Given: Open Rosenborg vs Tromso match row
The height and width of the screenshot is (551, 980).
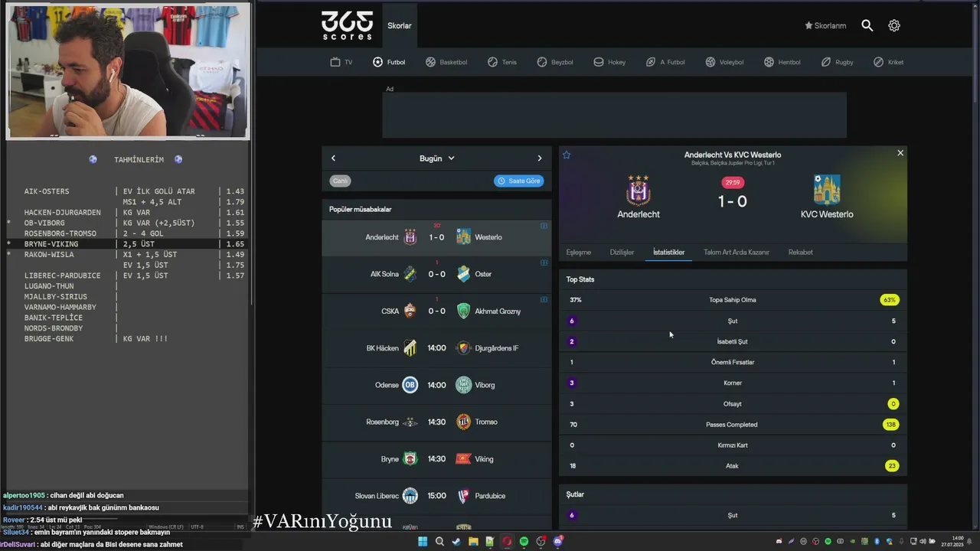Looking at the screenshot, I should point(436,422).
